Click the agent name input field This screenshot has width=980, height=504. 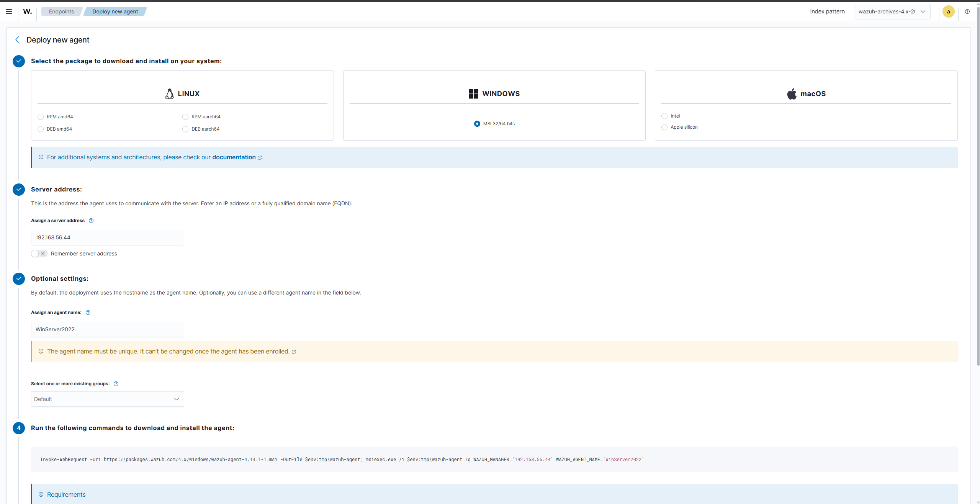point(108,329)
